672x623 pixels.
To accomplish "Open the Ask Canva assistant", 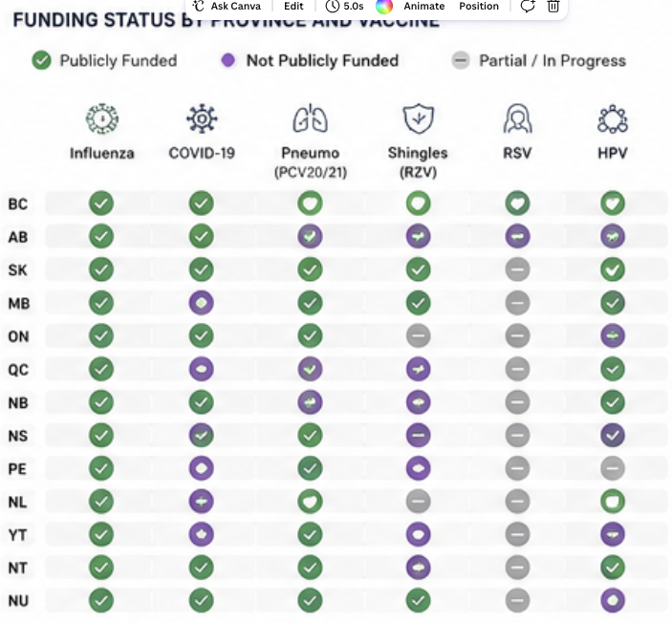I will pyautogui.click(x=227, y=6).
